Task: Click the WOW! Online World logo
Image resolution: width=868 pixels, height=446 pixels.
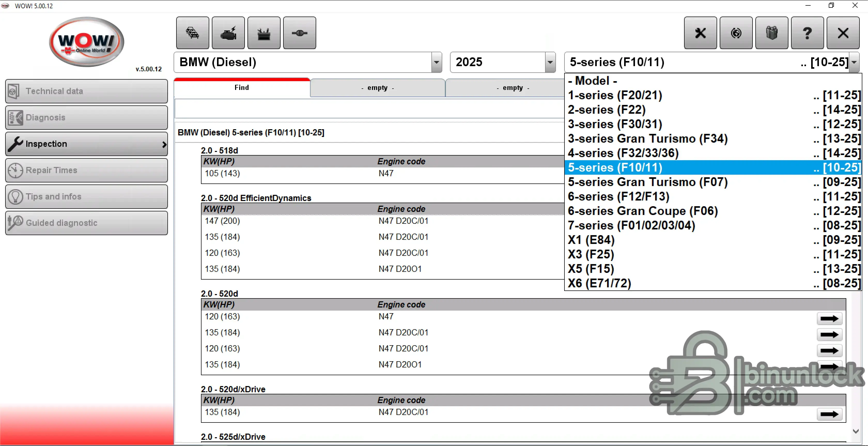Action: tap(87, 42)
